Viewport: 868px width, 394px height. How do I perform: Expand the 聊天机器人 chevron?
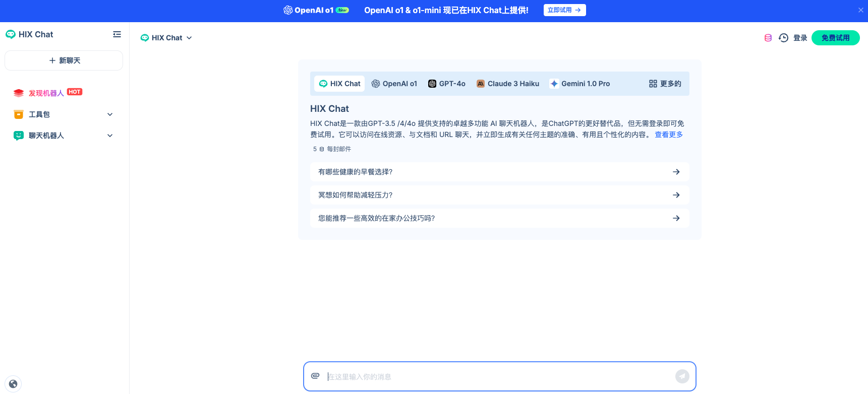pos(110,136)
